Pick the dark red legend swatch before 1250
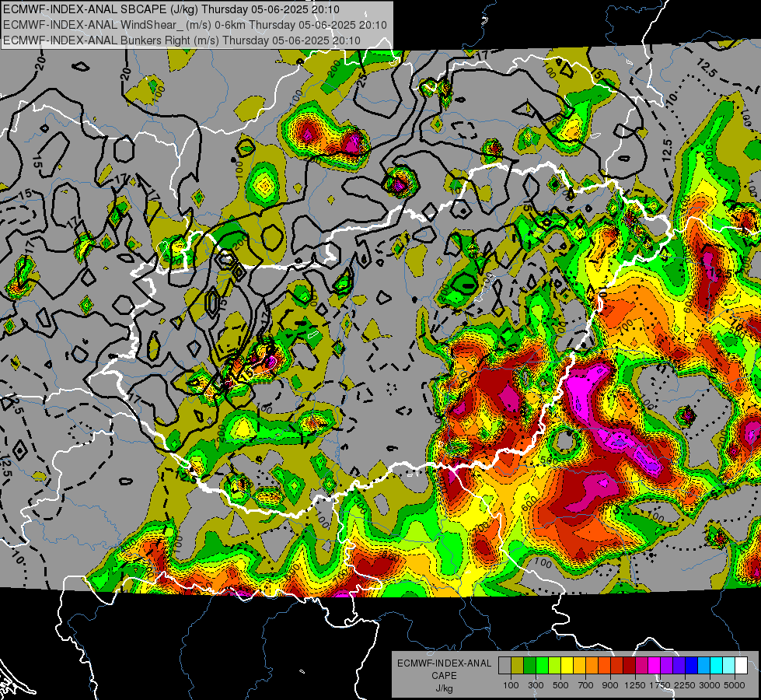 coord(629,666)
